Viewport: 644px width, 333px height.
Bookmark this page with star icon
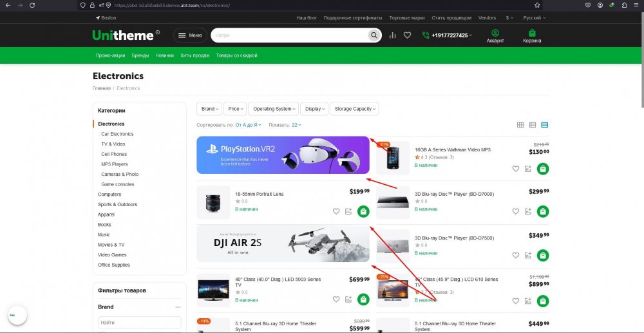537,5
